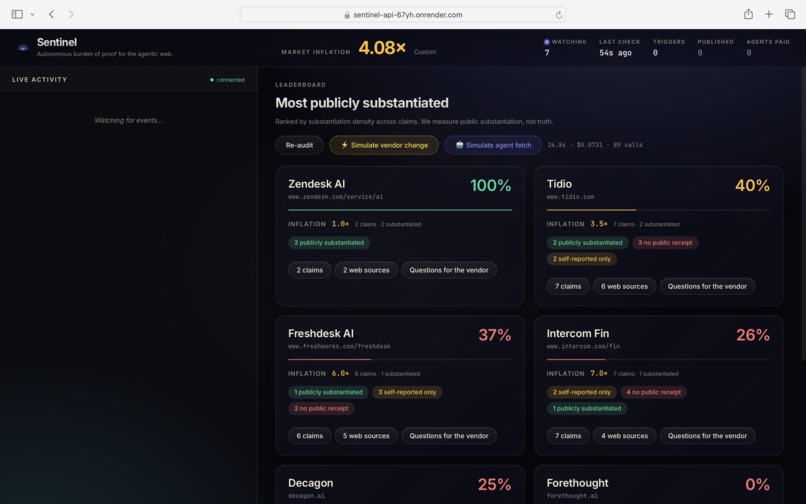The width and height of the screenshot is (806, 504).
Task: Open a new tab with plus icon
Action: [768, 14]
